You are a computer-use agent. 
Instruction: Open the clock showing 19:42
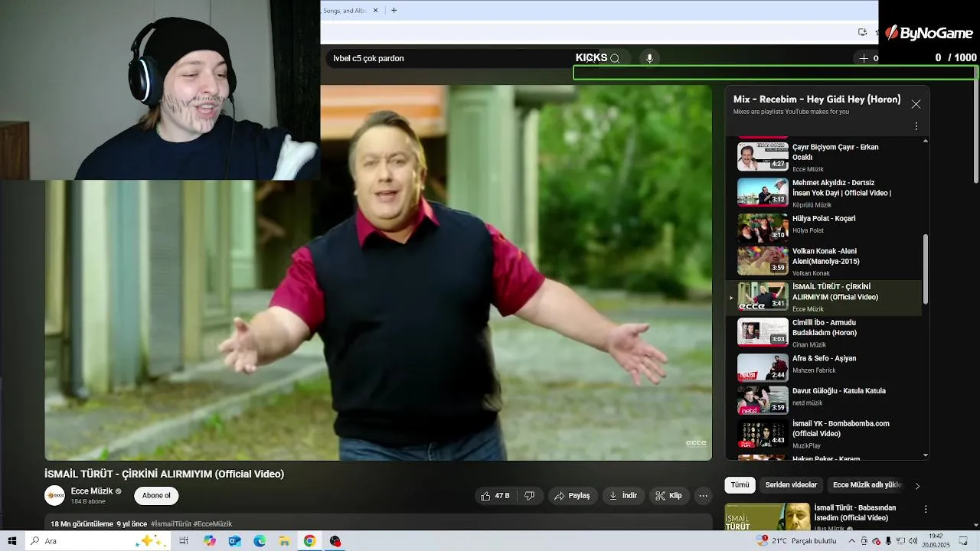[936, 541]
